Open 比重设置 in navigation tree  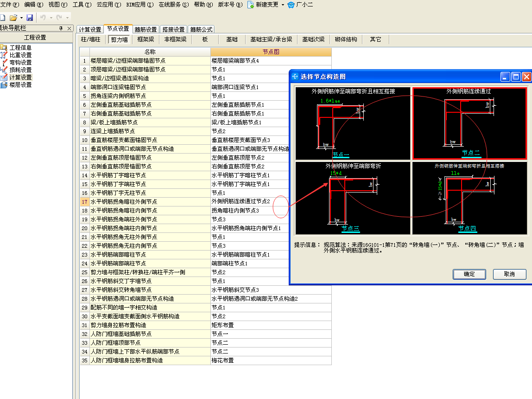tap(20, 55)
